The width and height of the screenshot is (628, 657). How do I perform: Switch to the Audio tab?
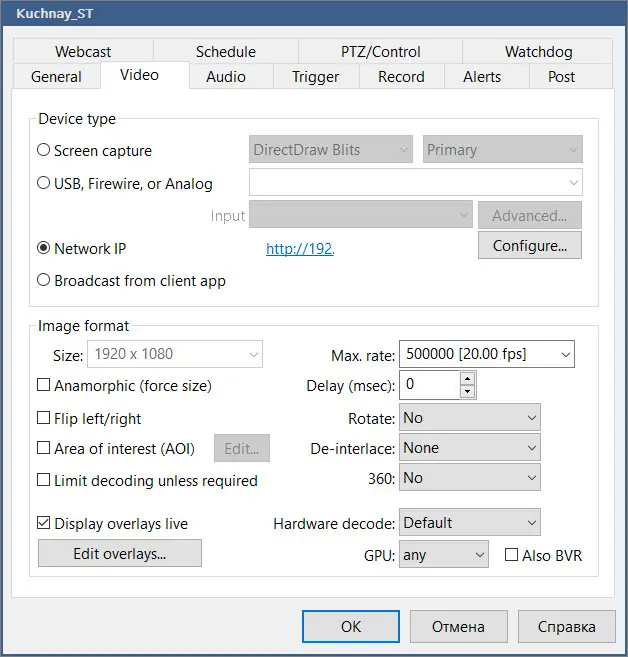click(x=226, y=77)
